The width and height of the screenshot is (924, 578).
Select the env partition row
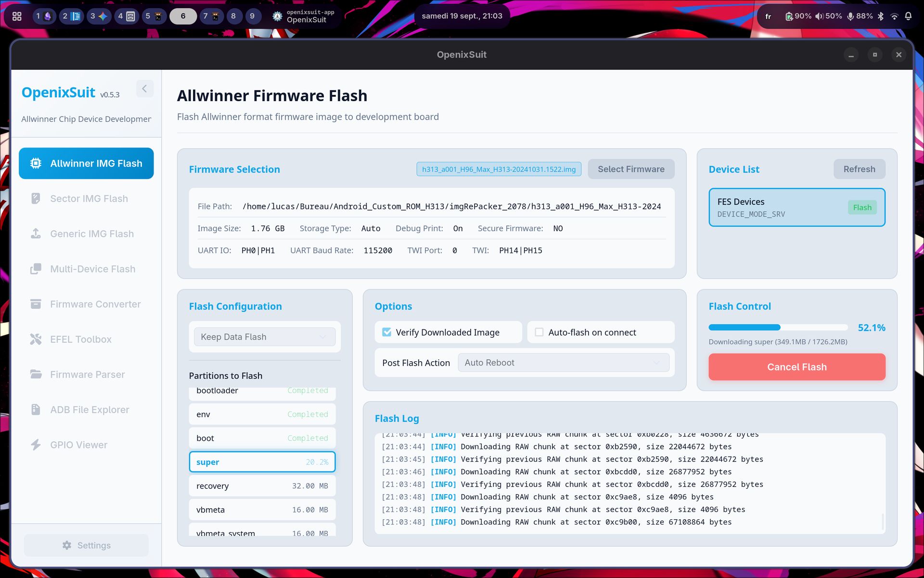point(262,414)
